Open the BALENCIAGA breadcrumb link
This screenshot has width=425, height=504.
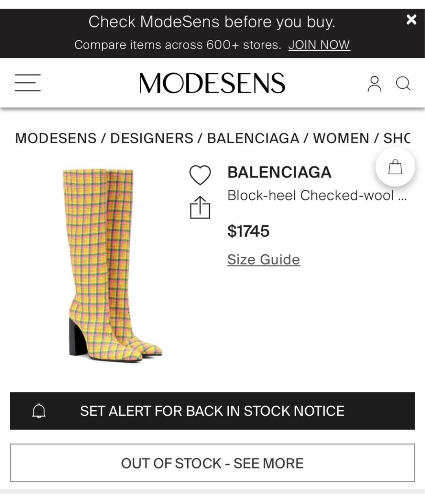[x=253, y=138]
